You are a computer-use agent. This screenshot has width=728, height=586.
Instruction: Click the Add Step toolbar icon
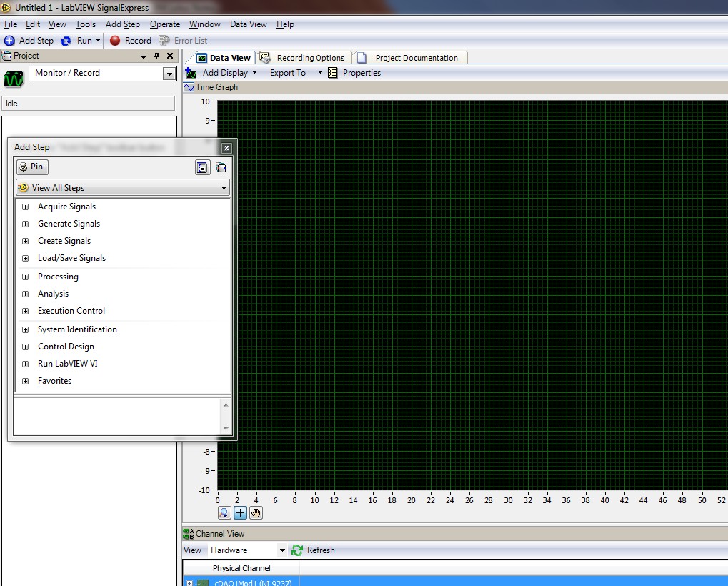tap(9, 41)
